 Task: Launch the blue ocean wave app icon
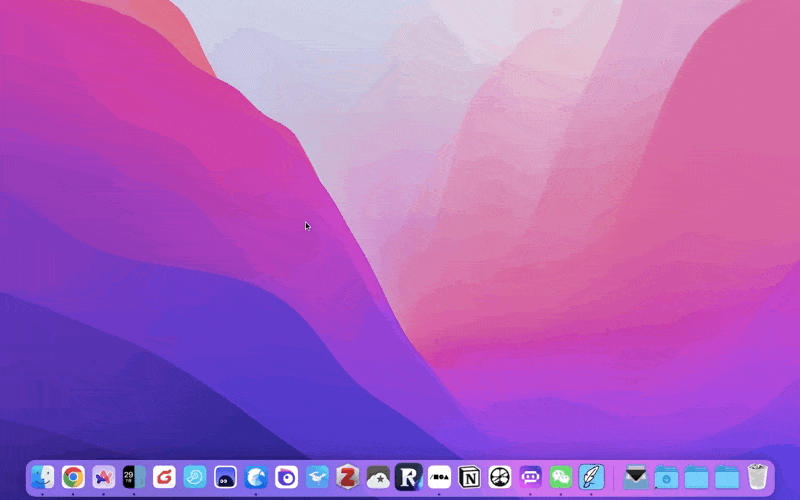256,478
